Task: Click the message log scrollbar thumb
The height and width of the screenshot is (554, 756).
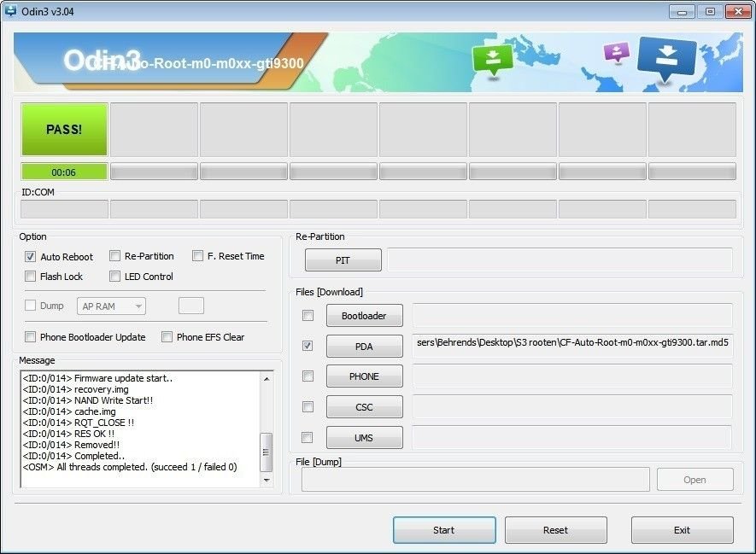Action: [267, 452]
